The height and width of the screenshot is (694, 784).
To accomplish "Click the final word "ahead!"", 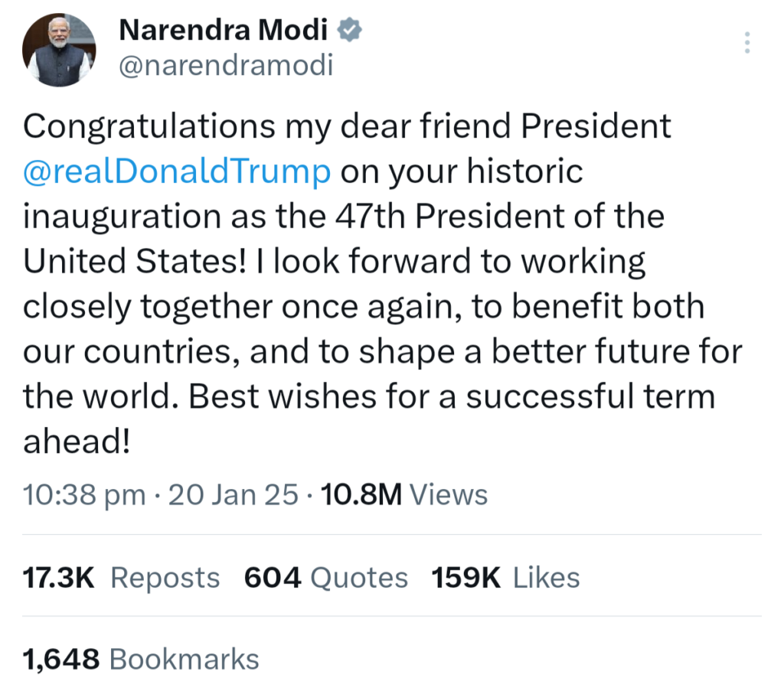I will [x=76, y=442].
